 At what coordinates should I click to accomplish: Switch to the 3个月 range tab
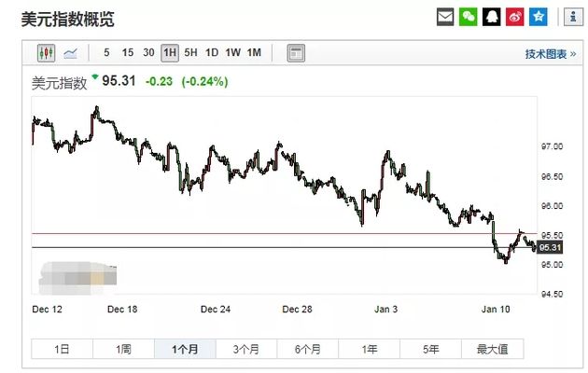[x=246, y=349]
